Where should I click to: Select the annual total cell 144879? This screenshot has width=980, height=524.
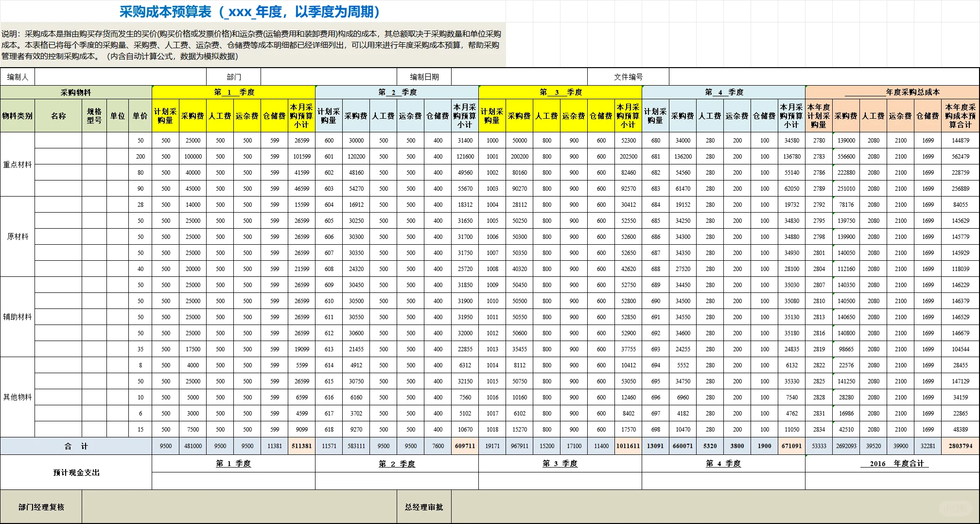coord(961,141)
